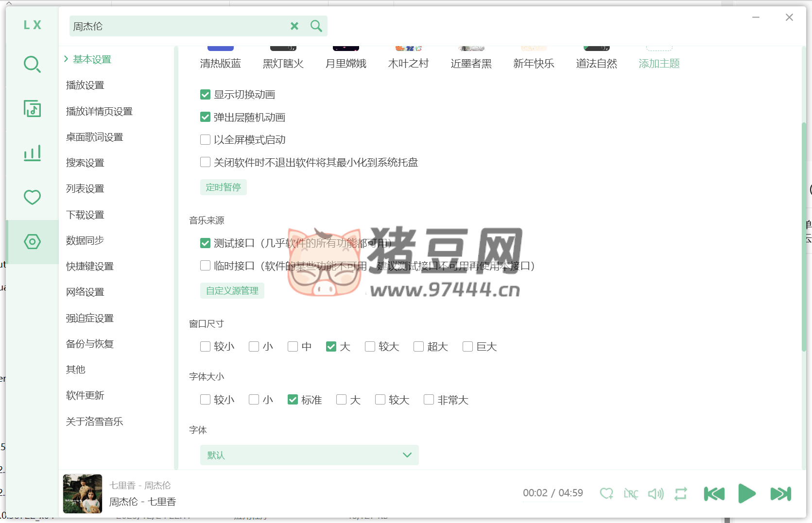Go to 桌面歌词设置 section
The width and height of the screenshot is (812, 523).
[94, 137]
